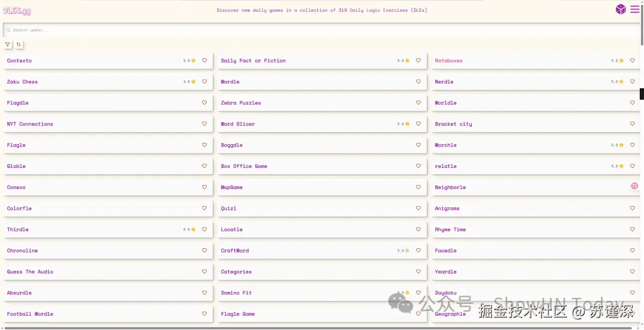Toggle favorite heart for Zebra Puzzles
This screenshot has height=330, width=644.
418,102
